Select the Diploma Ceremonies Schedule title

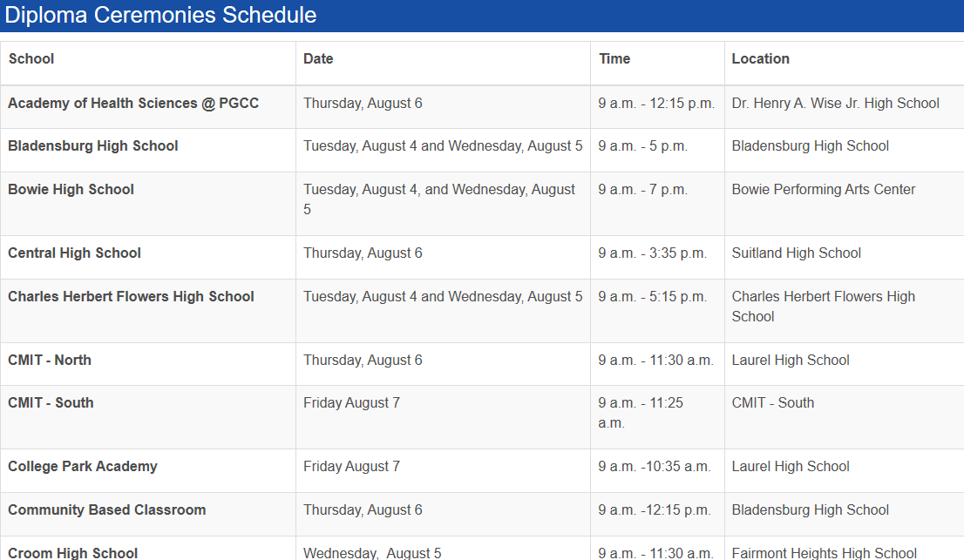[161, 15]
